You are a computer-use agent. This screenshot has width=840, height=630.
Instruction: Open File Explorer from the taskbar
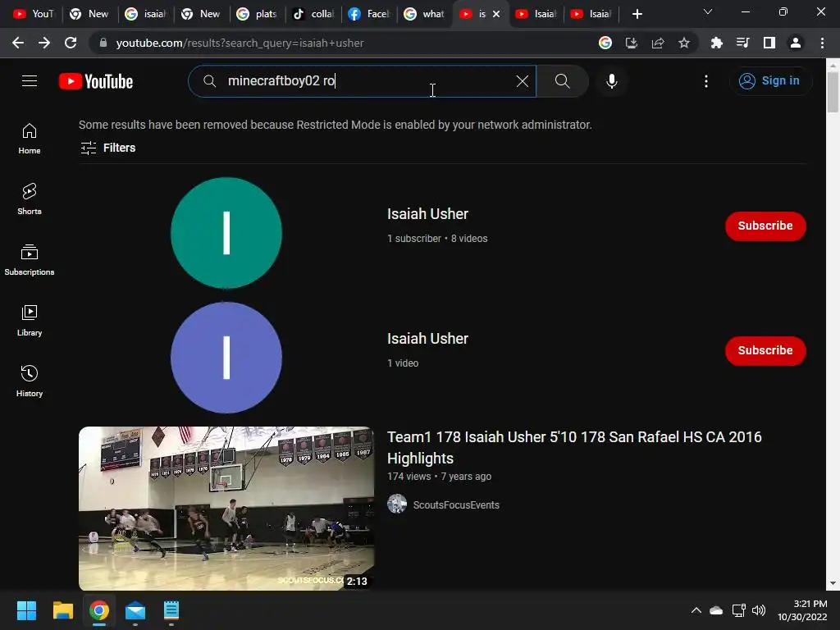tap(62, 610)
